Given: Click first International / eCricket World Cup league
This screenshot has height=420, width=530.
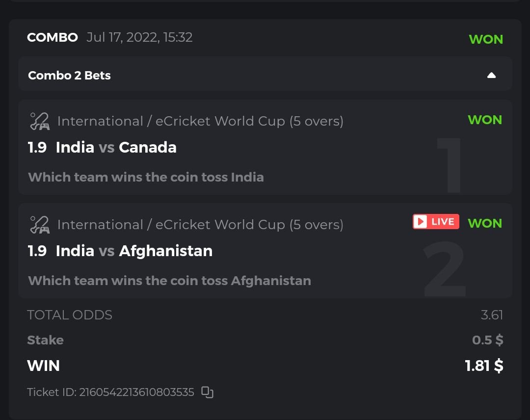Looking at the screenshot, I should [200, 121].
